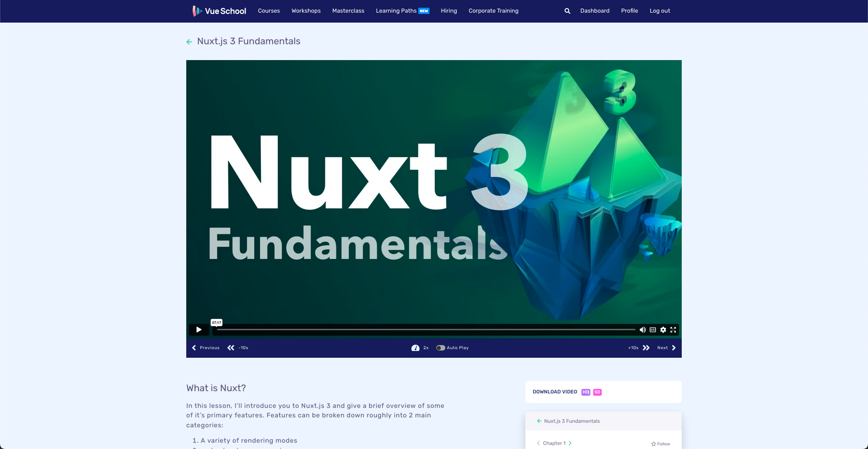Change playback speed 2x
This screenshot has width=868, height=449.
(420, 348)
